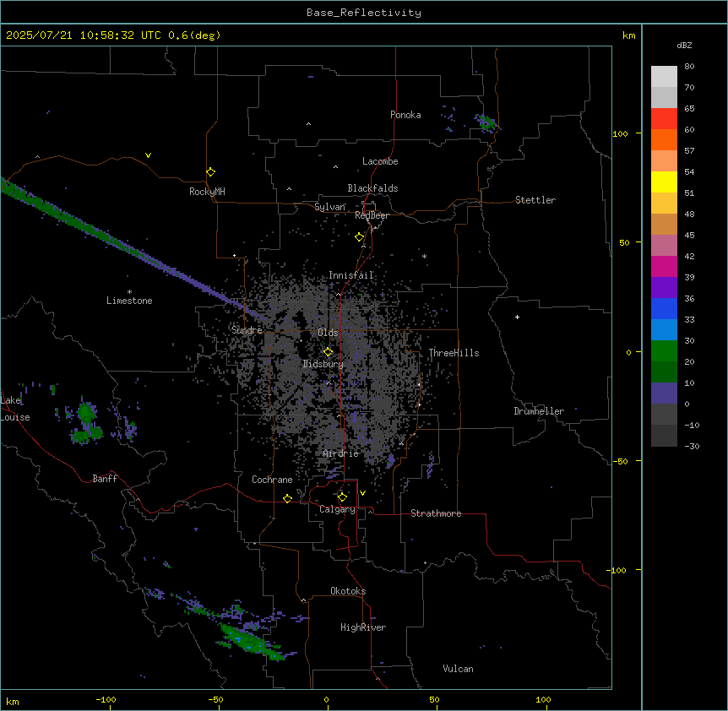This screenshot has width=728, height=711.
Task: Click the HighRiver label
Action: click(x=363, y=627)
